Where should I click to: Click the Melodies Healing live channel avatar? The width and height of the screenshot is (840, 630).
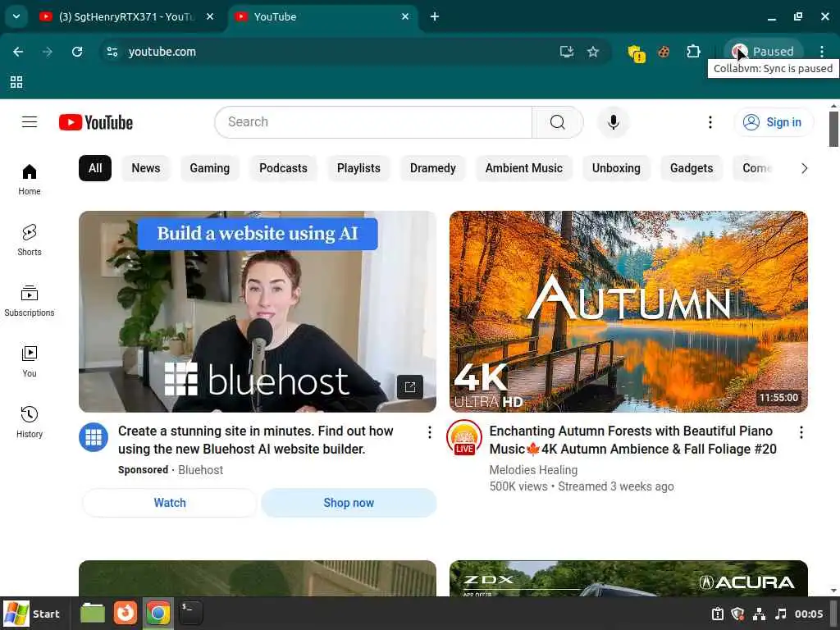point(464,437)
